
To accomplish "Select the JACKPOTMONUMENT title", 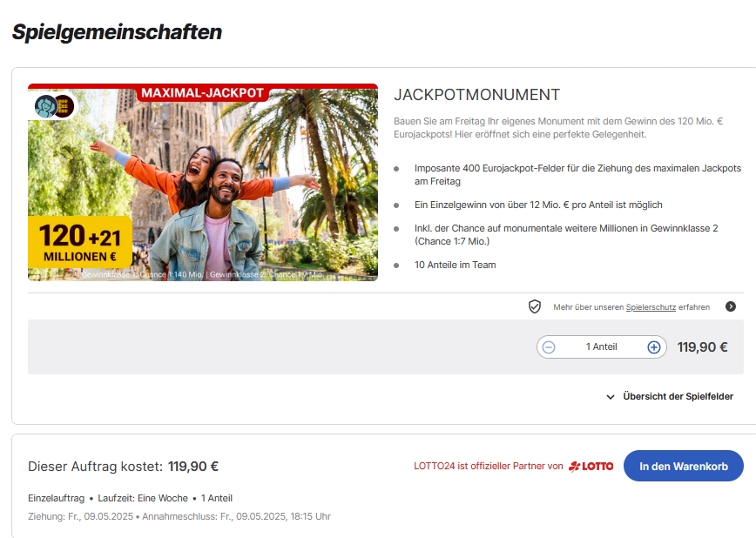I will tap(476, 95).
